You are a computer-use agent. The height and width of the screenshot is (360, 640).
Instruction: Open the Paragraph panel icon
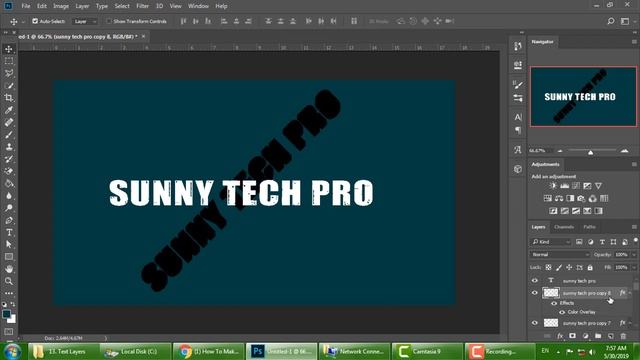(518, 130)
